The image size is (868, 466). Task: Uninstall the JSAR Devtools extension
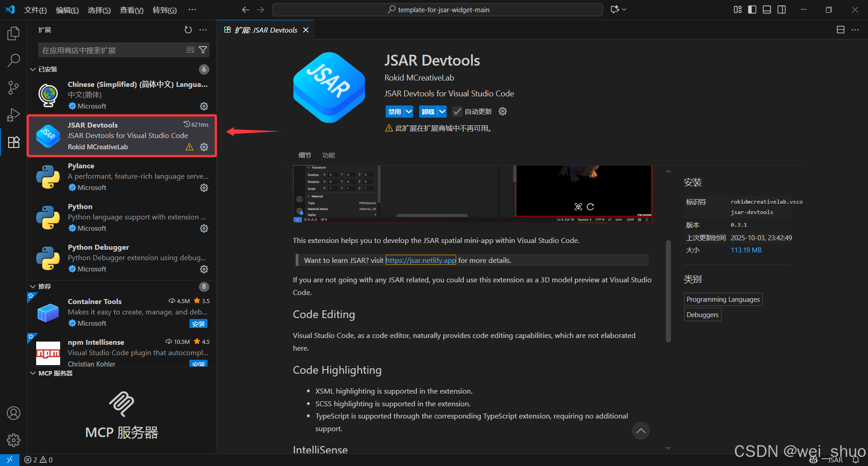coord(428,111)
